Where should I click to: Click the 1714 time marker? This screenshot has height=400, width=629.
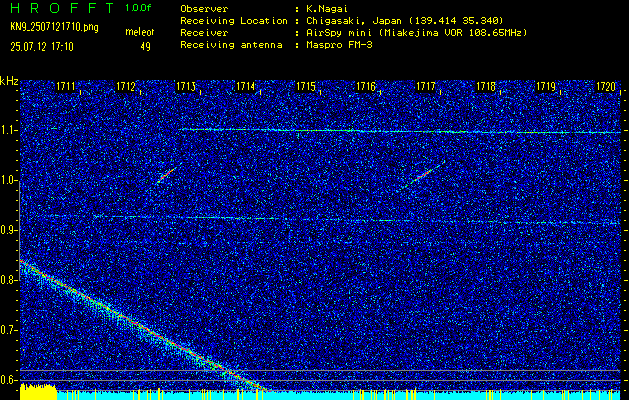click(x=246, y=86)
